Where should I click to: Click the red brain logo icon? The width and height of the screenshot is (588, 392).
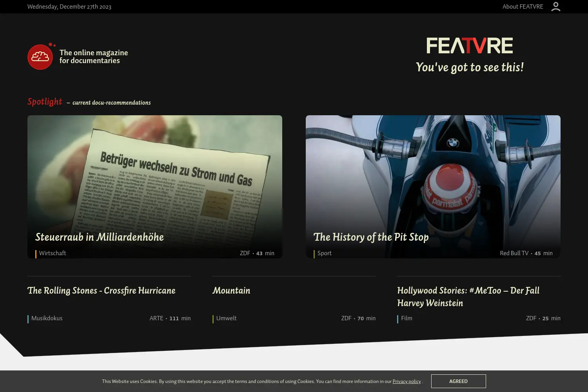[40, 57]
